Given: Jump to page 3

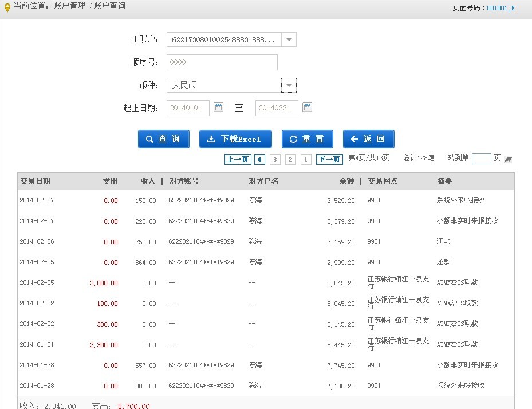Looking at the screenshot, I should pos(275,160).
